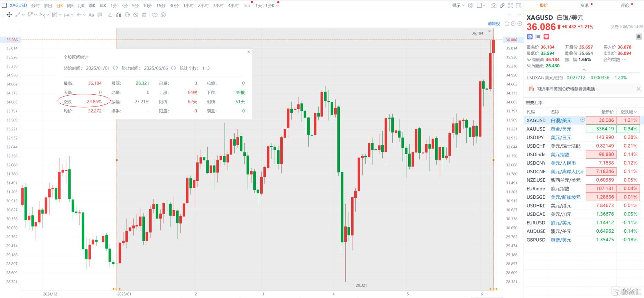
Task: Click the magnet snap drawing tool icon
Action: tap(119, 15)
